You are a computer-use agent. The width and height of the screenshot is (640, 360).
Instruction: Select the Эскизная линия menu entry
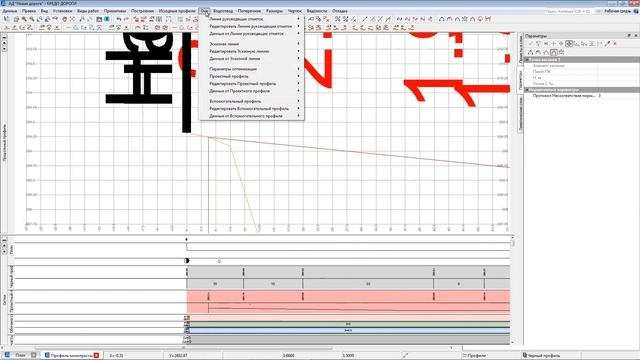251,44
